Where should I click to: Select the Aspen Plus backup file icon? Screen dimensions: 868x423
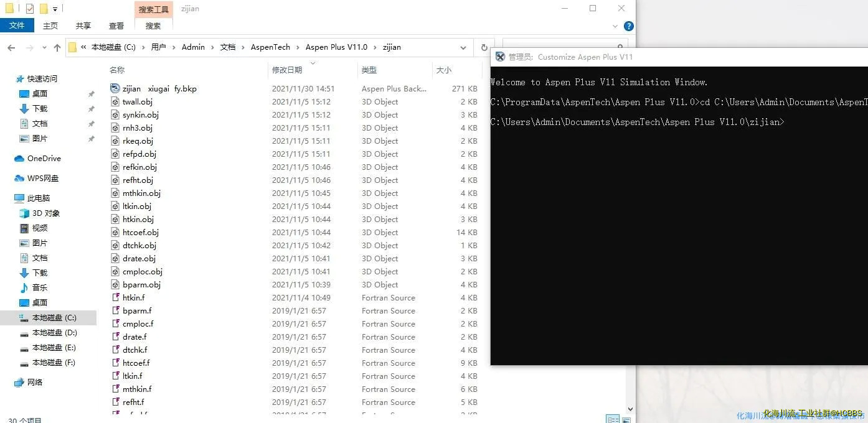[x=115, y=88]
